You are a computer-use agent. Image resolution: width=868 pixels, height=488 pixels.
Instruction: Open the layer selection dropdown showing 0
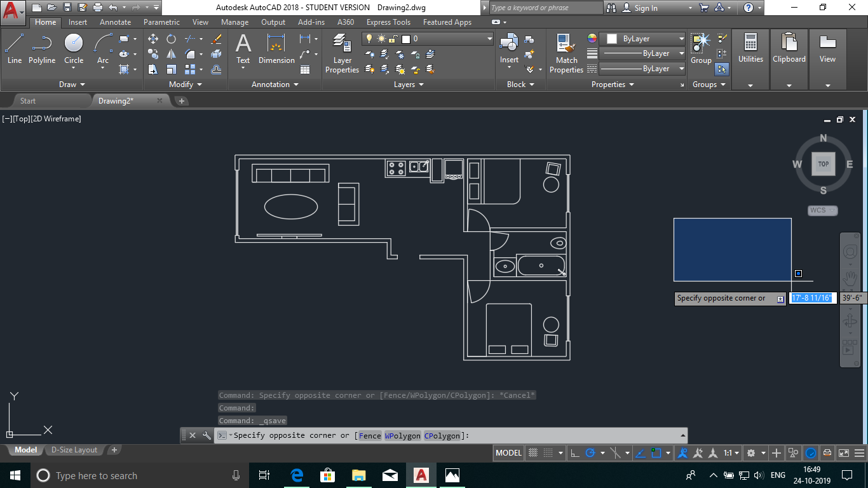pyautogui.click(x=428, y=39)
